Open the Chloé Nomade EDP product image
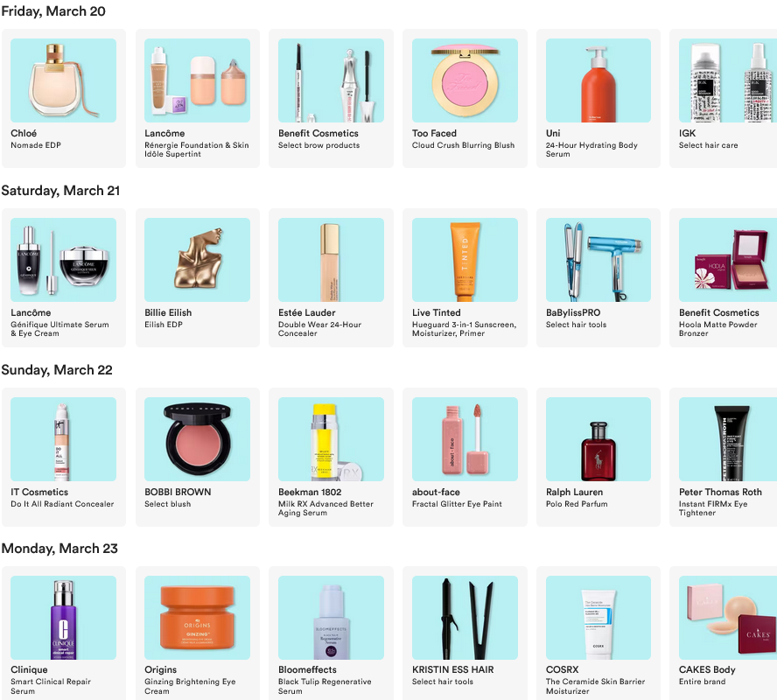Screen dimensions: 777x700 point(63,80)
